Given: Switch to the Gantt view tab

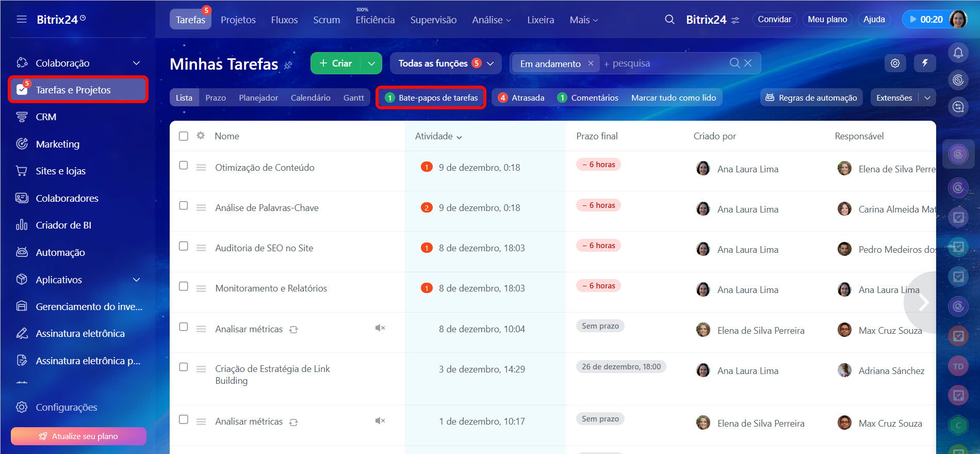Looking at the screenshot, I should (x=353, y=98).
